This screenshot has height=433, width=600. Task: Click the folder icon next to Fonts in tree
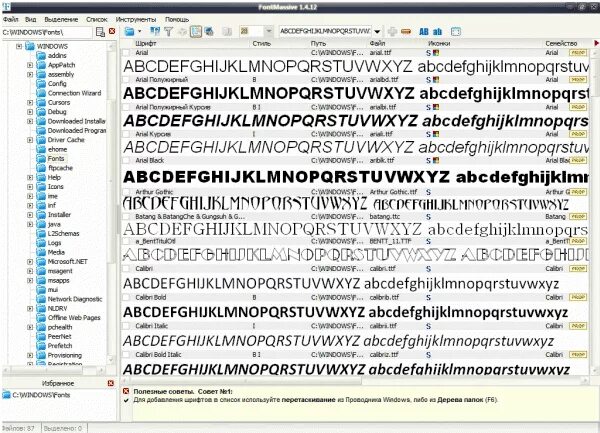pyautogui.click(x=41, y=159)
